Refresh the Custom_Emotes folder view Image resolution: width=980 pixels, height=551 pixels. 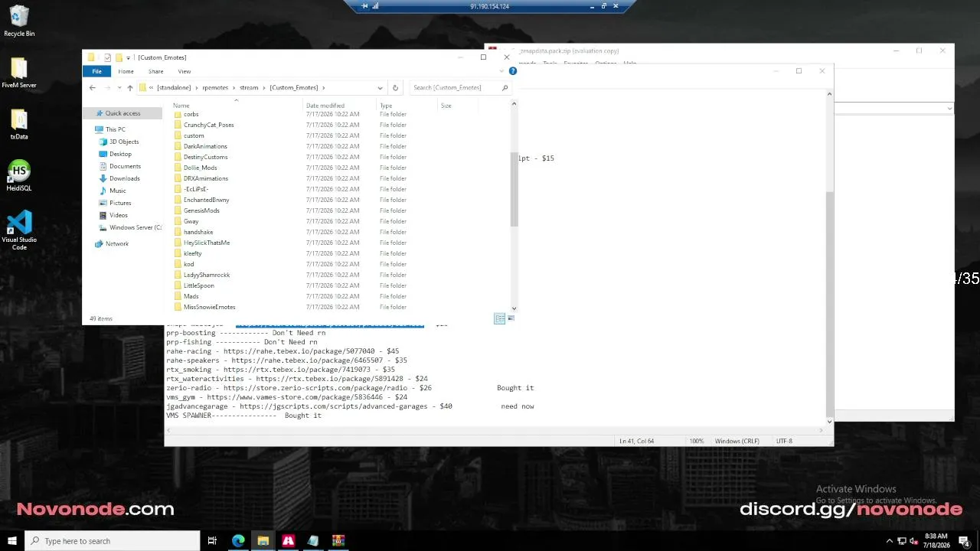click(395, 88)
